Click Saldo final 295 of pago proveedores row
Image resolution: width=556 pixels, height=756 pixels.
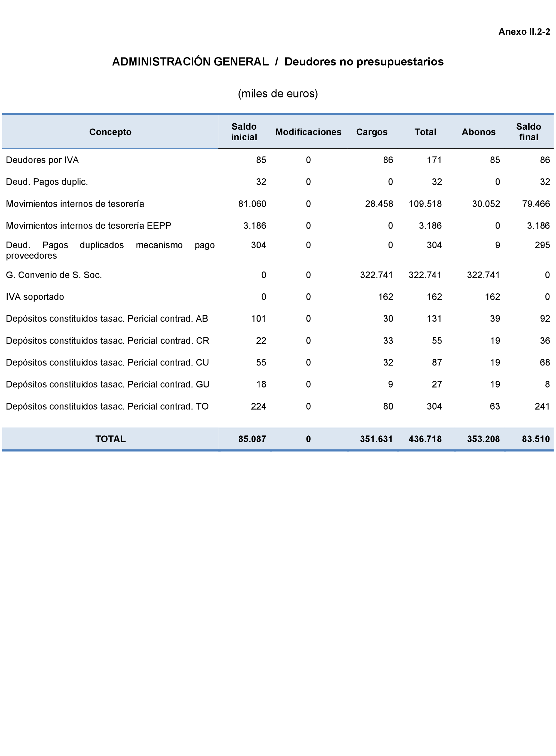click(543, 245)
